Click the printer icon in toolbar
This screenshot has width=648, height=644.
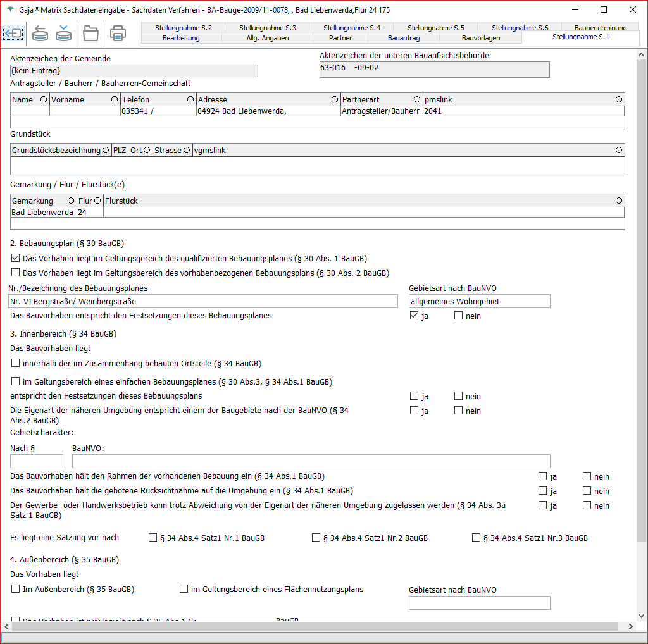[x=118, y=34]
